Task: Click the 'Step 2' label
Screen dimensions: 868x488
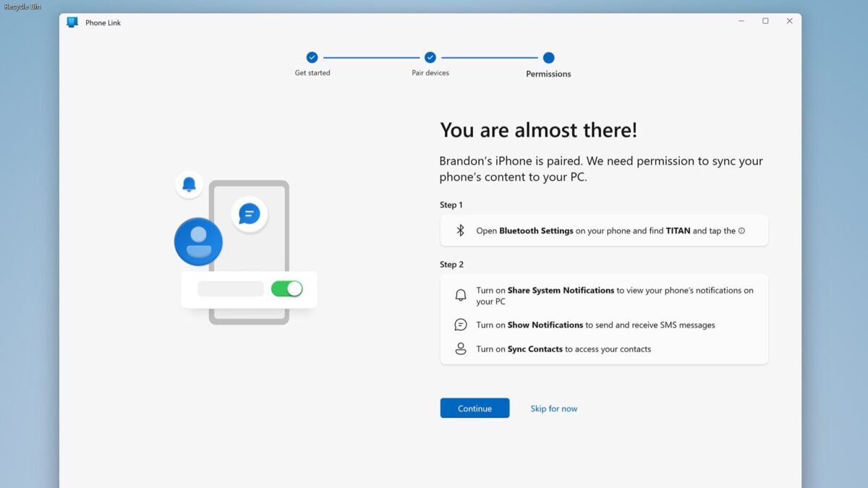Action: [451, 264]
